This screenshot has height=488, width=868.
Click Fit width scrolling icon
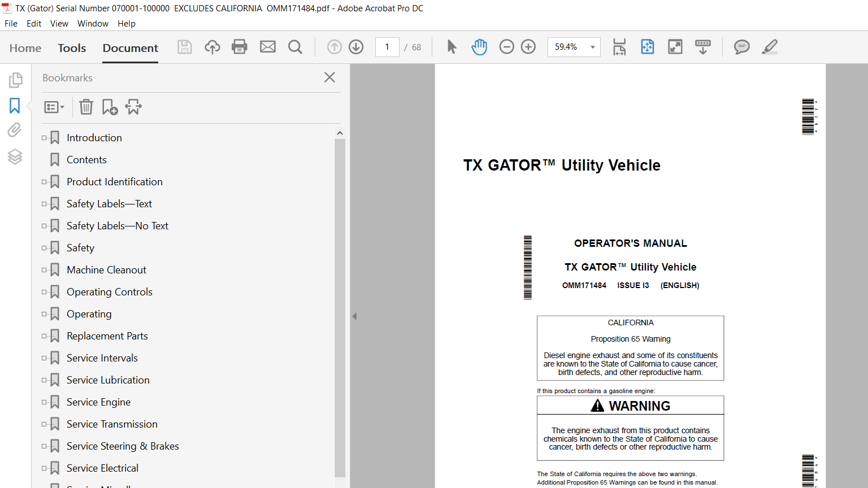click(619, 47)
